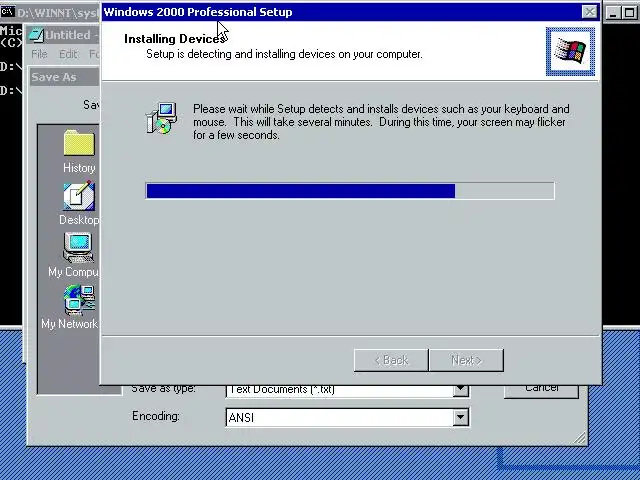Maximize the command prompt window

629,12
